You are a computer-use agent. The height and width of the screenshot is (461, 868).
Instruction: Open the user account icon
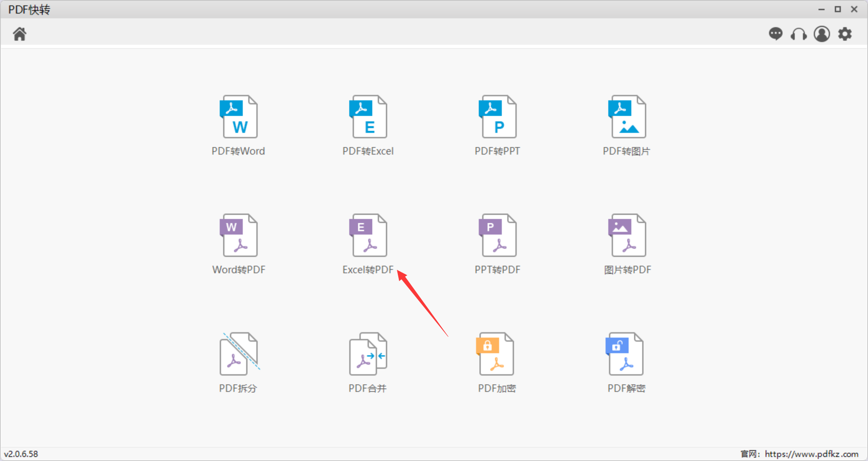[x=822, y=34]
